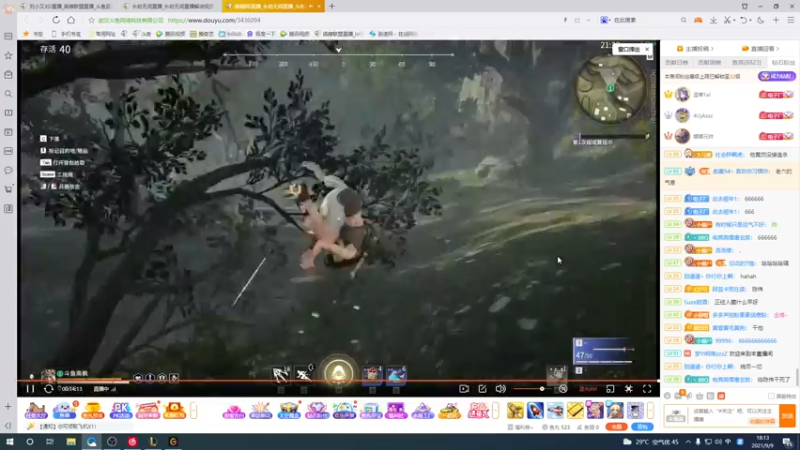Image resolution: width=800 pixels, height=450 pixels.
Task: Send the airplane gift
Action: click(555, 410)
